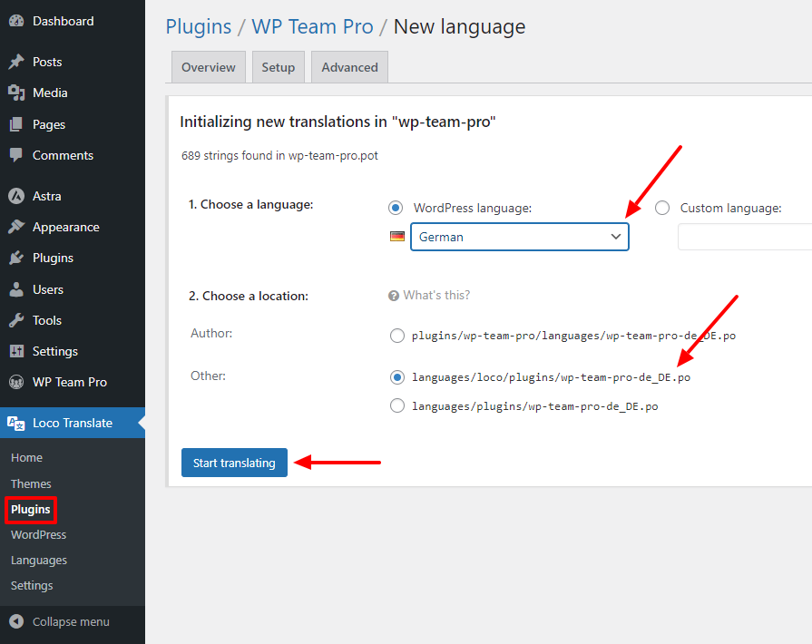Click the Pages icon in sidebar
This screenshot has width=812, height=644.
16,124
